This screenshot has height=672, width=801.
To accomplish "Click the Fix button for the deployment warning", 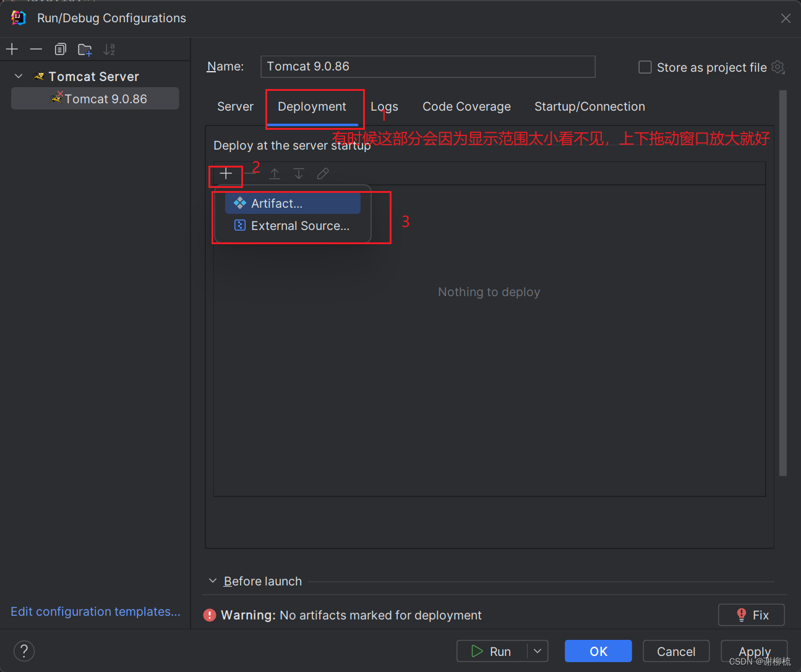I will tap(752, 615).
